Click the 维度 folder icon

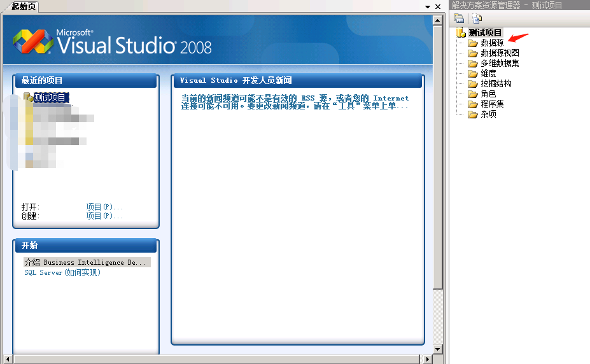473,74
